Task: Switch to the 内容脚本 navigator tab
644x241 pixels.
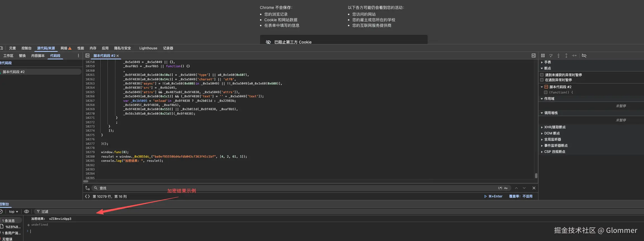Action: coord(38,56)
